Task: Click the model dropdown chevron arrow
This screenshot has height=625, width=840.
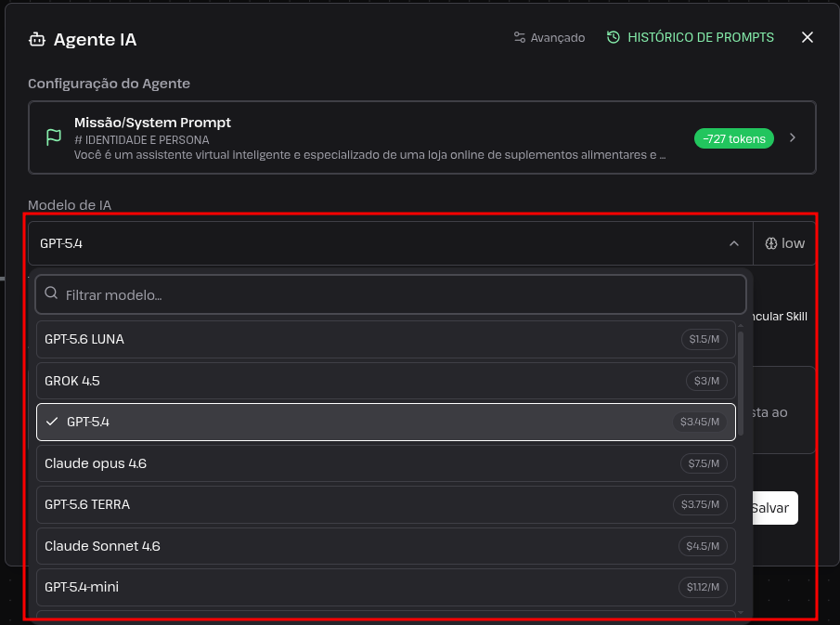Action: click(734, 243)
